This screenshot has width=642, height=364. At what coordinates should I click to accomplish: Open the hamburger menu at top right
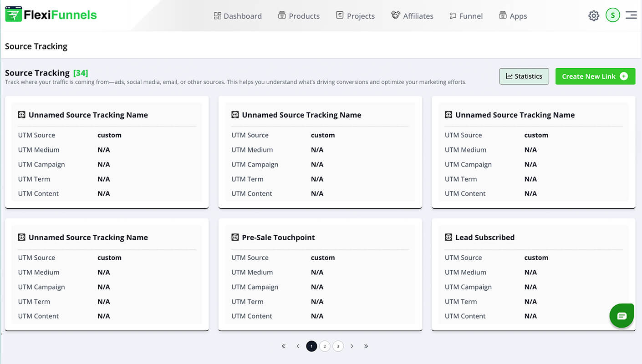(x=631, y=15)
